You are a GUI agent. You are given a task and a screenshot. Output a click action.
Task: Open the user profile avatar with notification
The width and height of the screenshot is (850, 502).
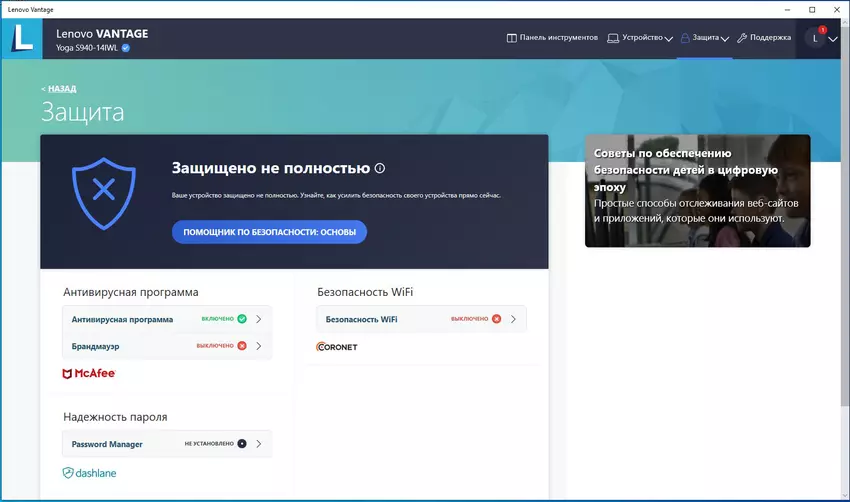816,38
